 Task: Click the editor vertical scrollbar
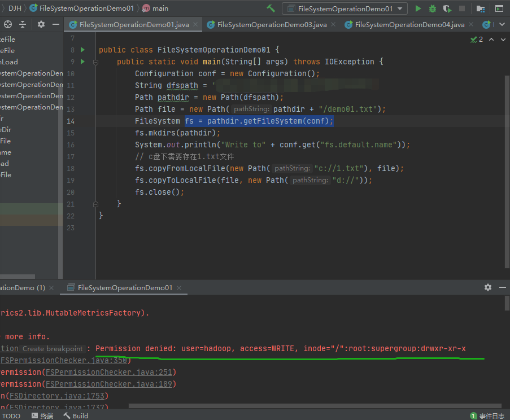point(507,172)
